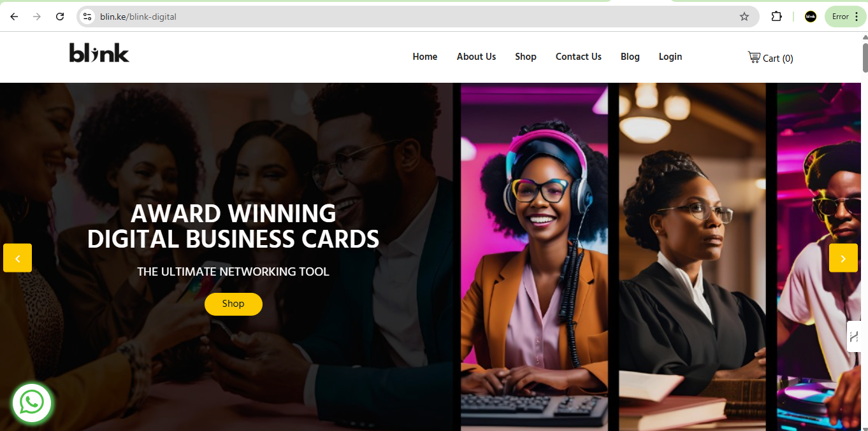View site information icon
This screenshot has width=868, height=431.
[x=88, y=17]
